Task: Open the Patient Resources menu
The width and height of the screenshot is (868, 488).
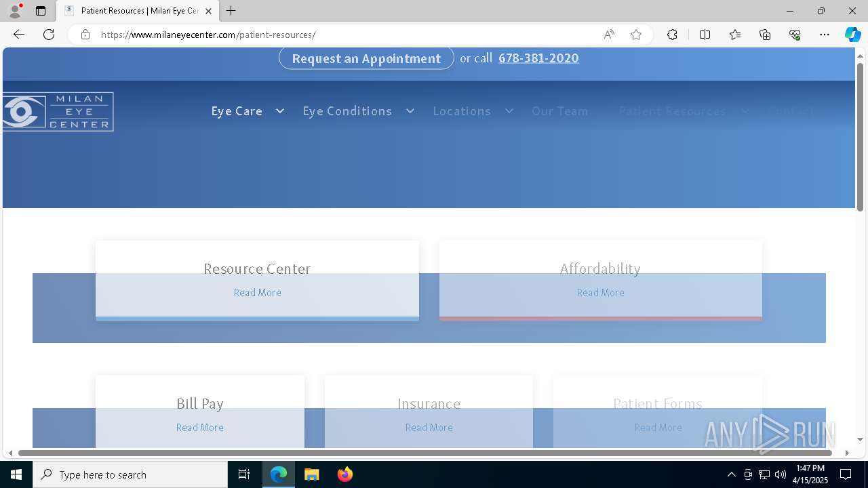Action: coord(672,111)
